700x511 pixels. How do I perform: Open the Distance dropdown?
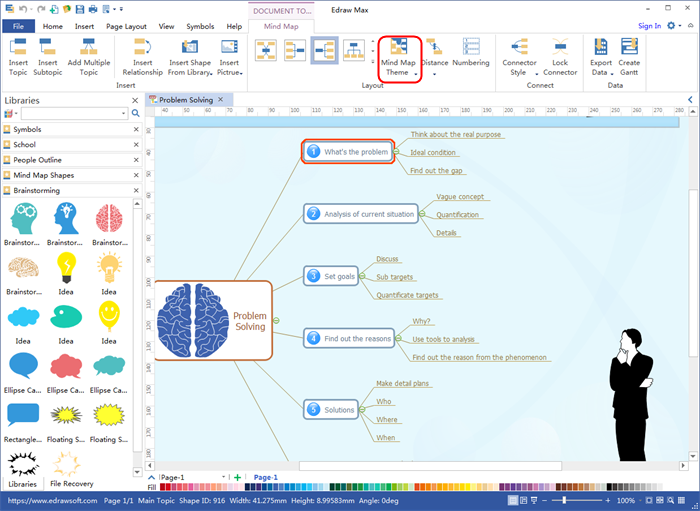click(434, 57)
